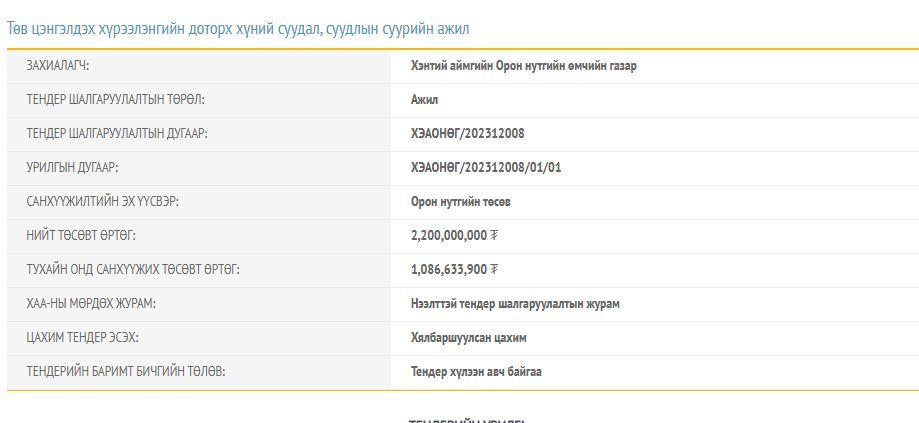Click the ЗАХИАЛАГЧ row label
The height and width of the screenshot is (423, 919).
58,66
